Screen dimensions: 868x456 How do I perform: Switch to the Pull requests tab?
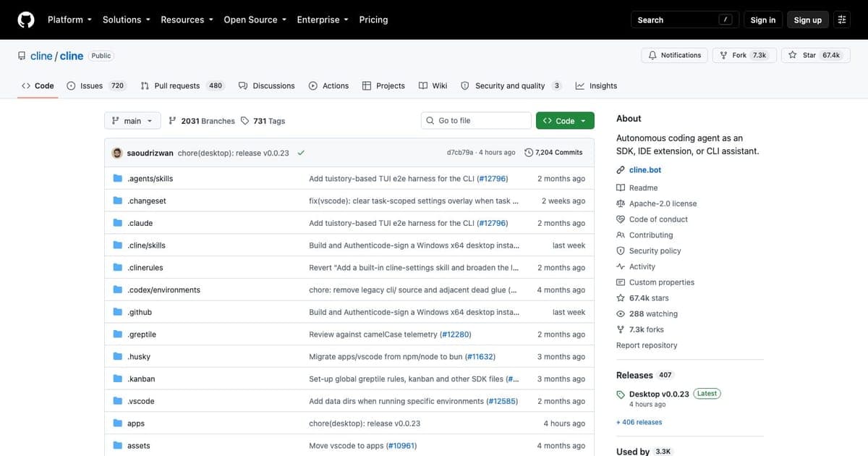(x=182, y=85)
